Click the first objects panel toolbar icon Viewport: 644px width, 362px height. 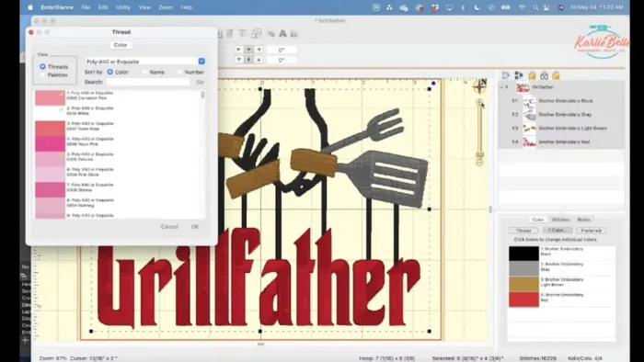(x=506, y=75)
